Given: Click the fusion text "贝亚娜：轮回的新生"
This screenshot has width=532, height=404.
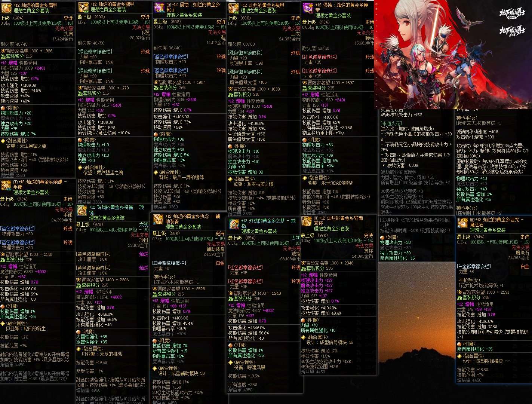Looking at the screenshot, I should [x=25, y=328].
